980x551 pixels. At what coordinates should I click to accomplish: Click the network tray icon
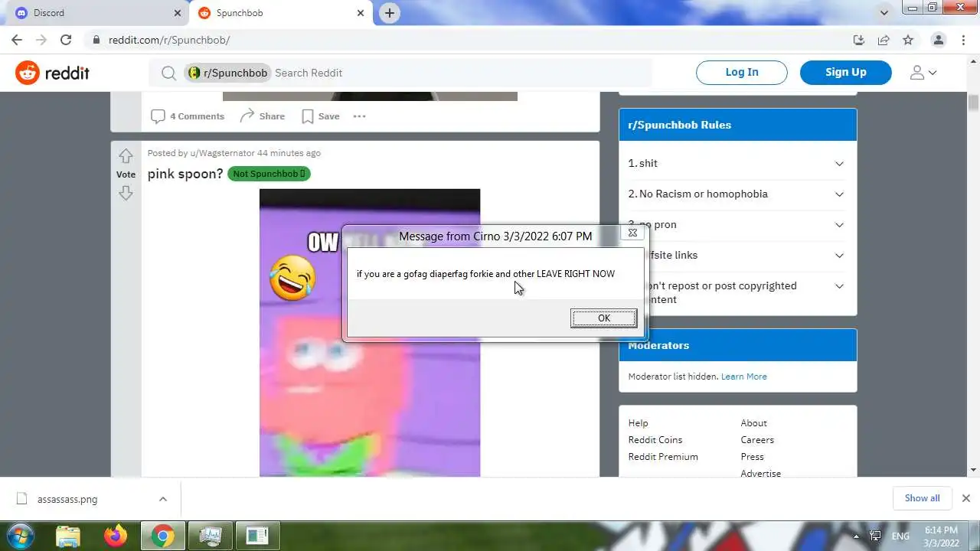[875, 536]
